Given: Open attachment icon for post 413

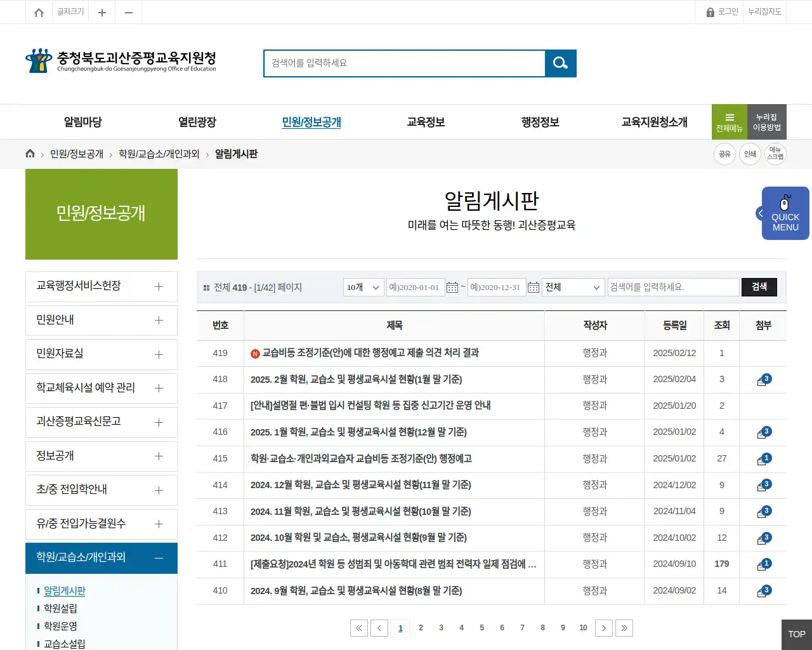Looking at the screenshot, I should tap(763, 512).
